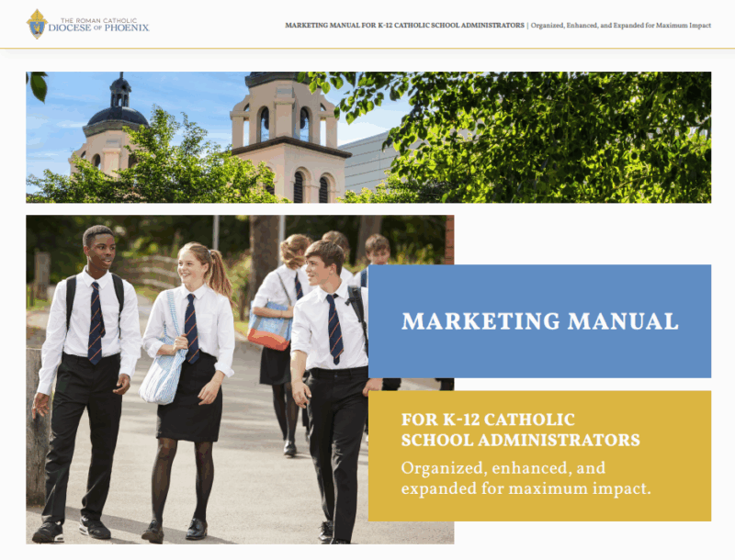Click the church bell tower in the banner

pos(288,138)
